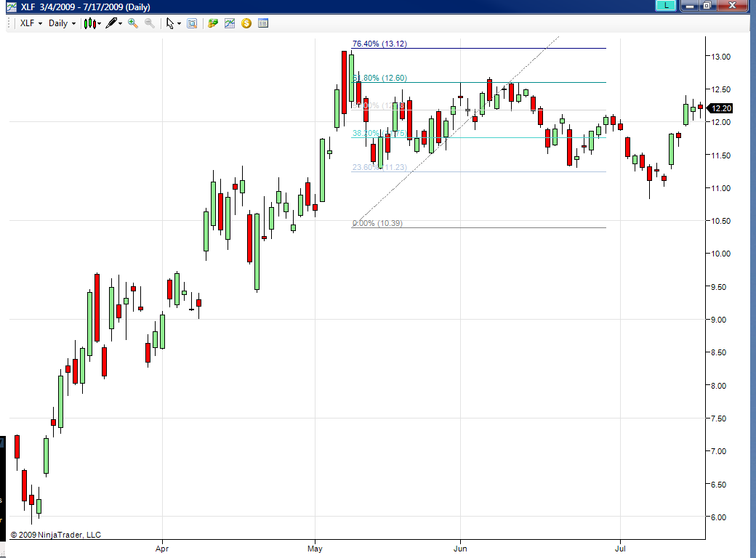Viewport: 756px width, 558px height.
Task: Click the toolbar drag grip handle
Action: point(9,23)
